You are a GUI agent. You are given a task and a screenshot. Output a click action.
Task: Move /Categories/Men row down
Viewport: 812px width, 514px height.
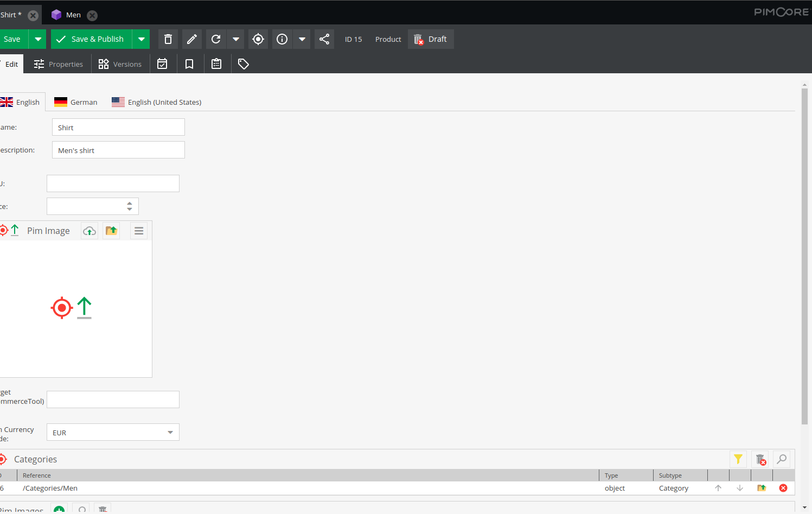740,488
